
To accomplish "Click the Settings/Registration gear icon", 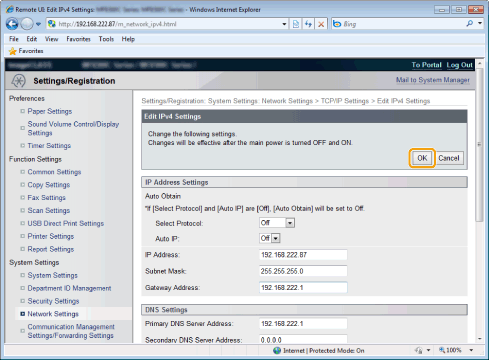I will click(18, 81).
